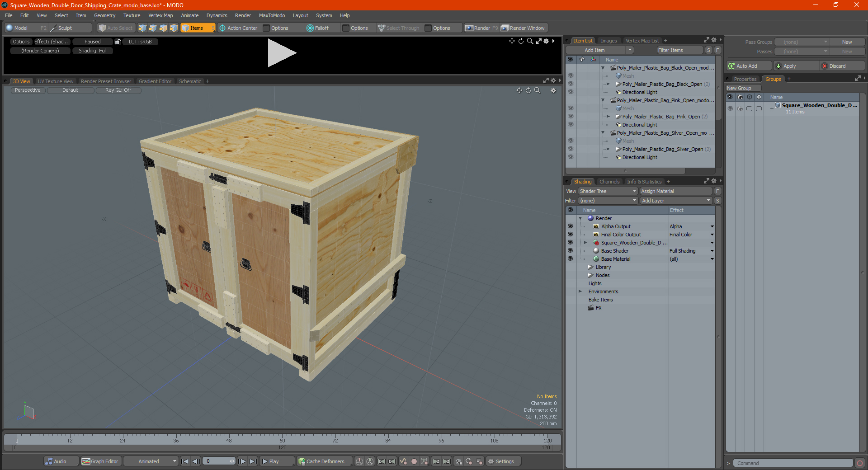Click the Auto Add icon button
The width and height of the screenshot is (868, 470).
click(731, 66)
